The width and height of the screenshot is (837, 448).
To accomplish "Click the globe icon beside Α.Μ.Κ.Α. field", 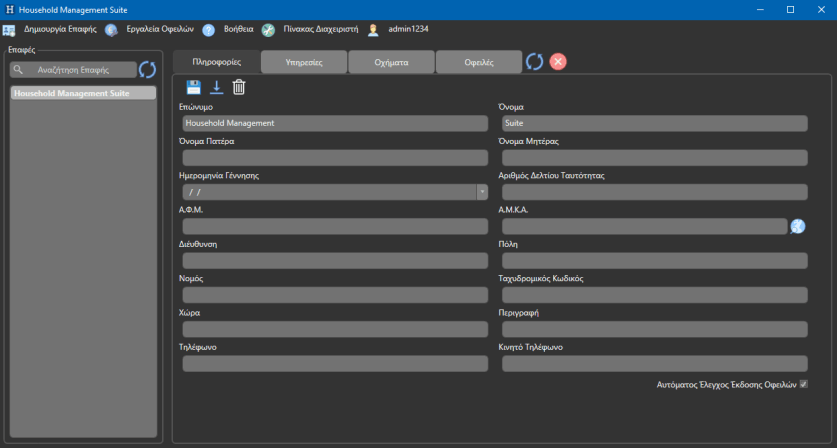I will 797,226.
